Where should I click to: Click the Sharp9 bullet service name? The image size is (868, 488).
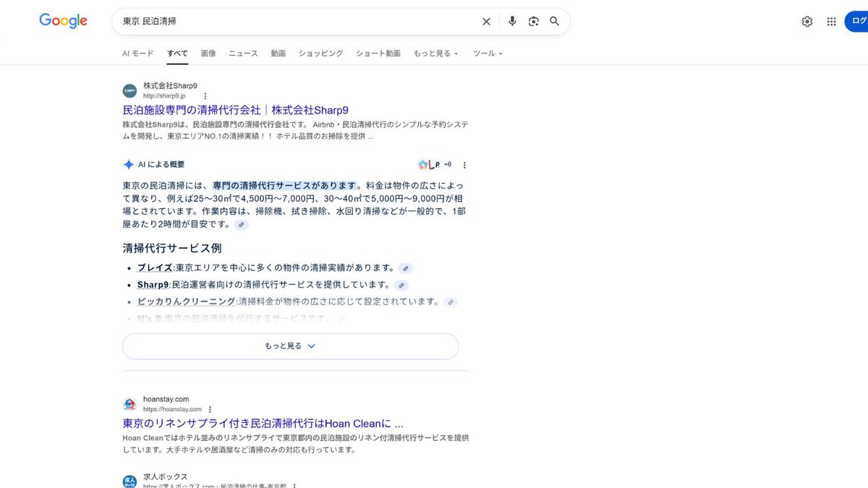[153, 286]
